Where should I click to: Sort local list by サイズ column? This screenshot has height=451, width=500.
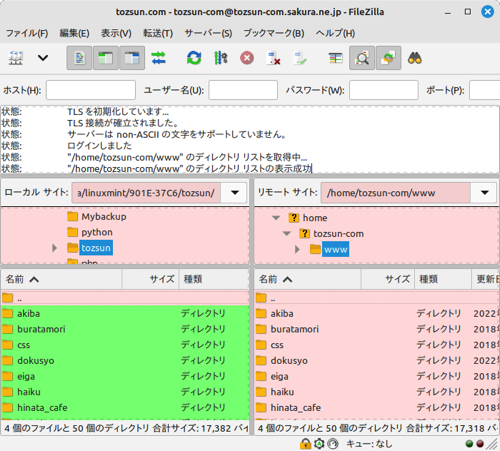(151, 279)
